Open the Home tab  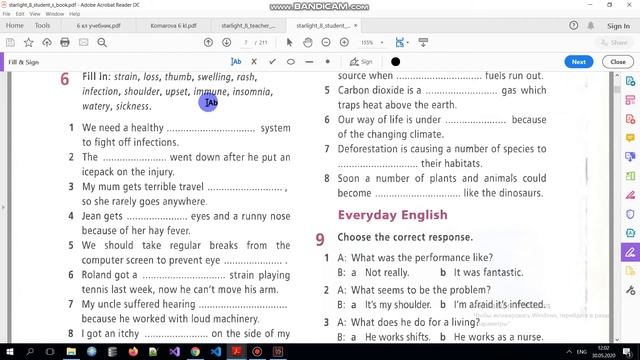15,26
